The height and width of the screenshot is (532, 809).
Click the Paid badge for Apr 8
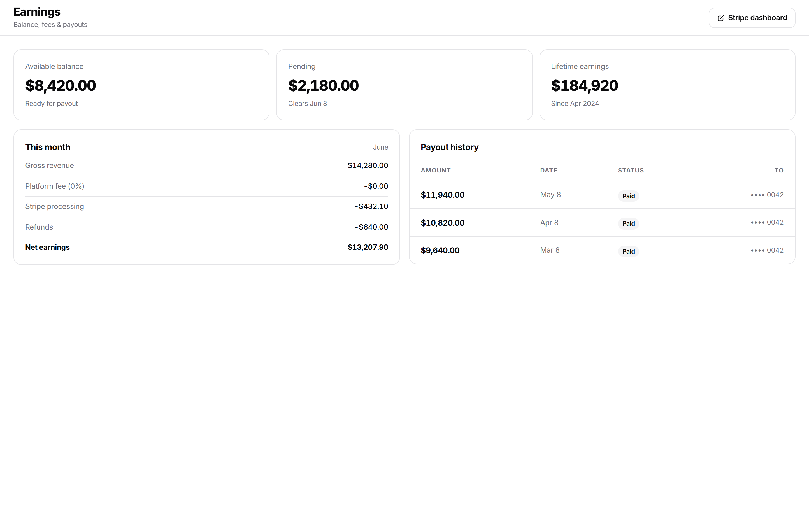point(628,223)
